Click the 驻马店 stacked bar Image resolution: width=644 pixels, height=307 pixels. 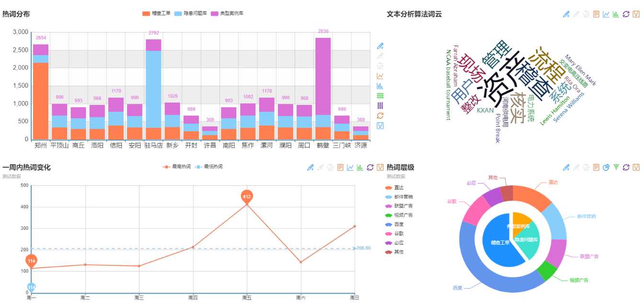[153, 90]
